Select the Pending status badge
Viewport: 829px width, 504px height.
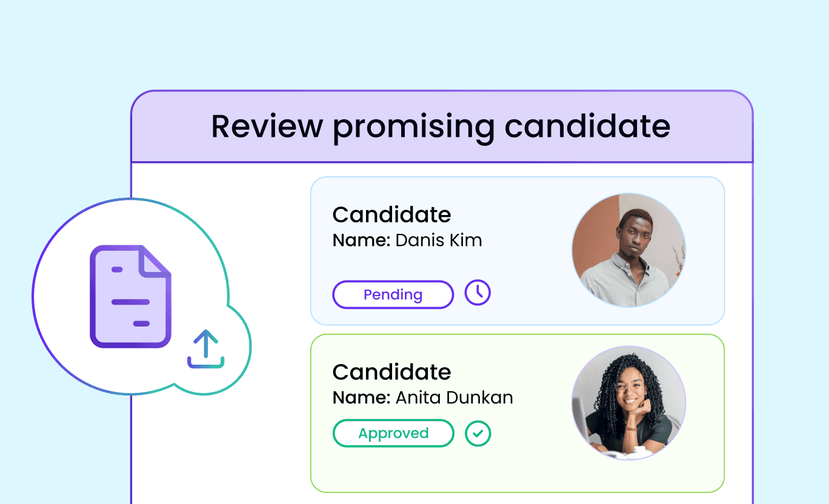click(393, 295)
